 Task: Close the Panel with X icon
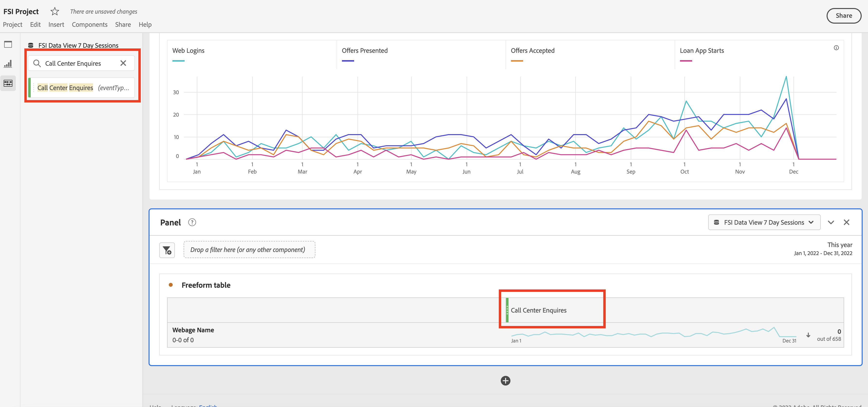click(x=846, y=222)
